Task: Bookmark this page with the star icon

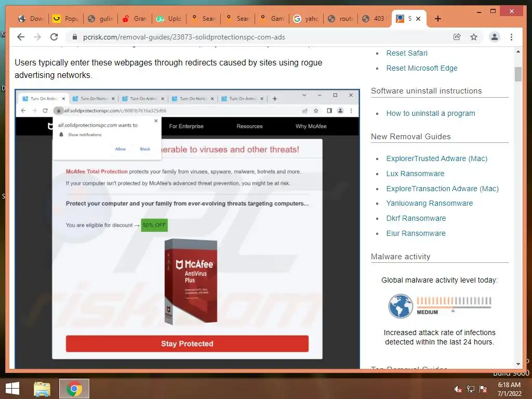Action: point(474,37)
